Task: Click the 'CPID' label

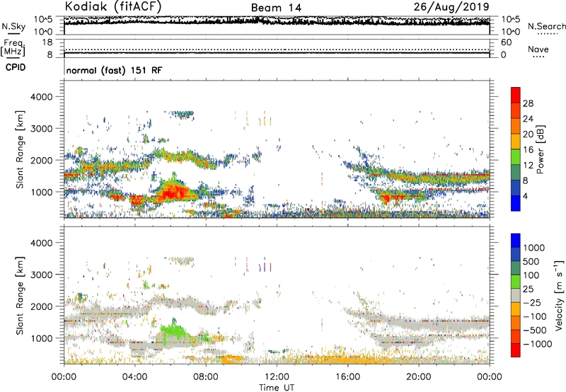Action: pos(16,67)
